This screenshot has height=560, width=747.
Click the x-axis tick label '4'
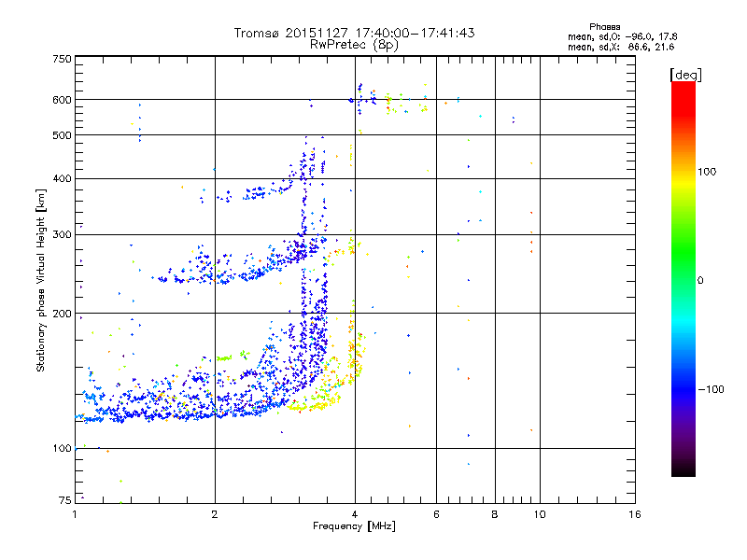coord(355,514)
